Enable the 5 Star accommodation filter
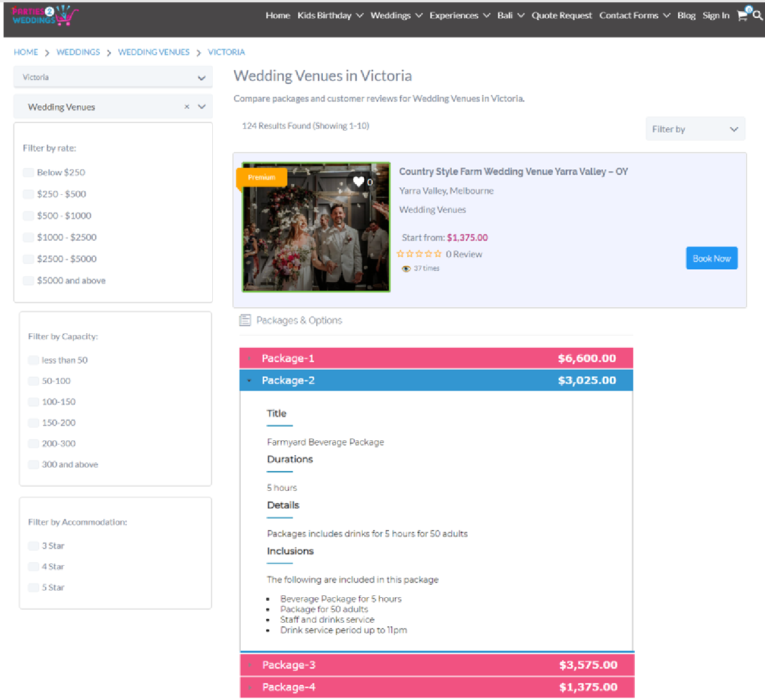The width and height of the screenshot is (765, 700). click(x=33, y=588)
